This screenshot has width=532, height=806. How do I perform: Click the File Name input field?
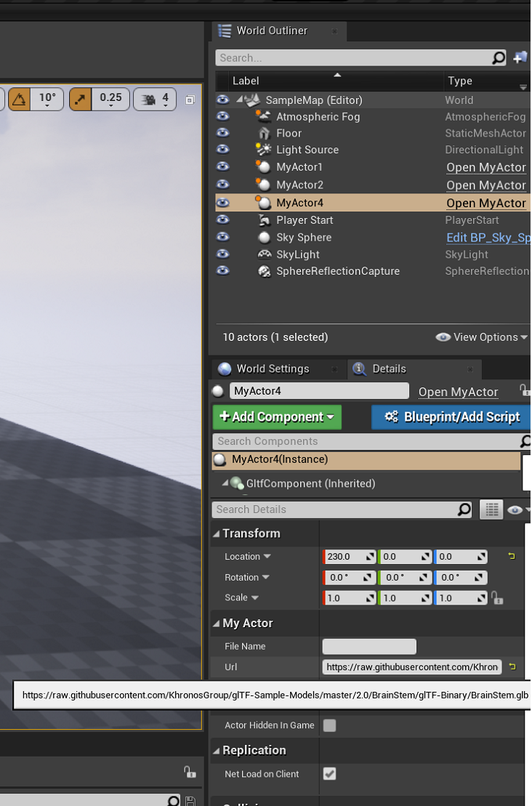point(369,646)
